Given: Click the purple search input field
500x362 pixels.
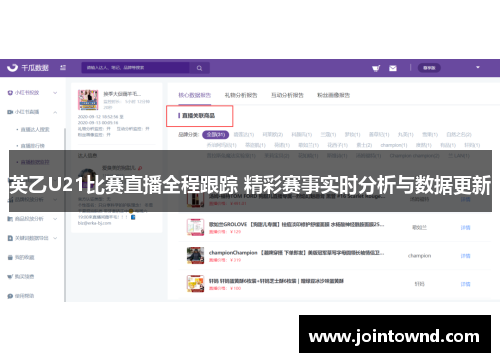Looking at the screenshot, I should [x=136, y=68].
